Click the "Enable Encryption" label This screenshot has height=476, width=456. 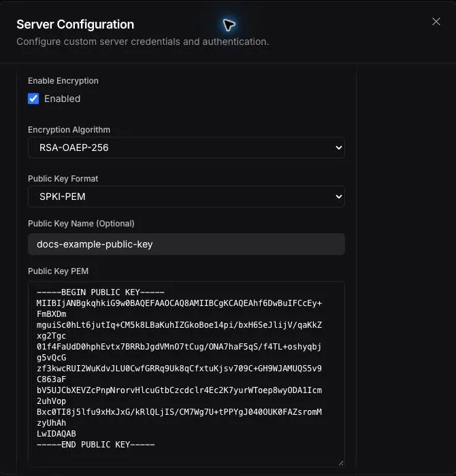coord(63,81)
